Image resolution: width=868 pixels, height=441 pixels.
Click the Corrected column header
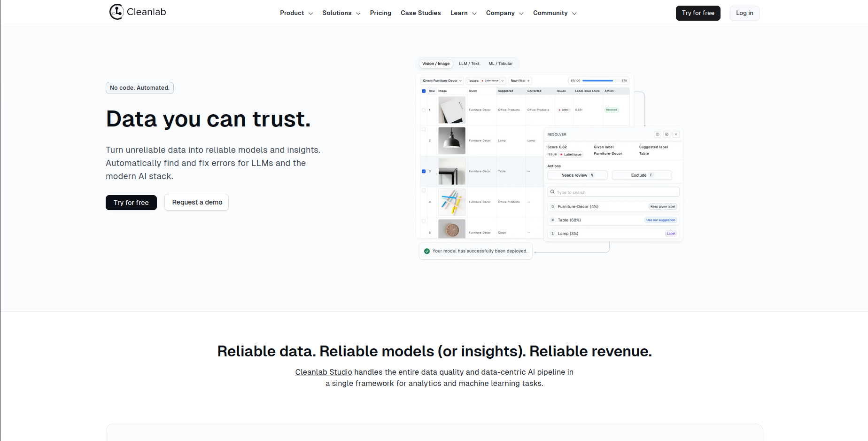point(534,91)
